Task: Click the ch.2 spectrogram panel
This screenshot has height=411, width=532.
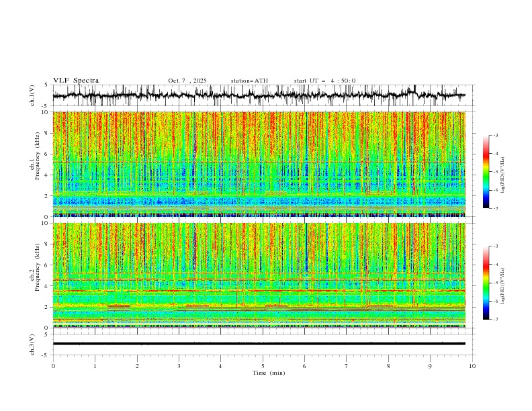Action: click(259, 275)
